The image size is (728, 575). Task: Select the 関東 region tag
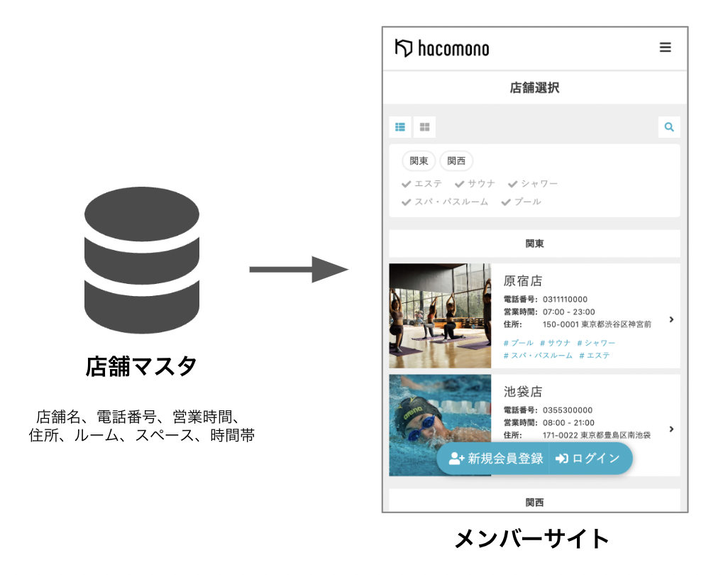419,161
